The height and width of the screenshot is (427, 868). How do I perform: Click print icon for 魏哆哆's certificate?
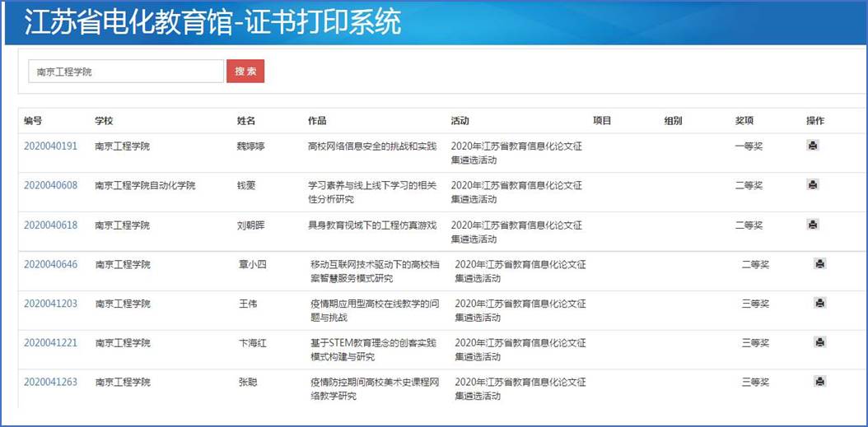coord(813,146)
